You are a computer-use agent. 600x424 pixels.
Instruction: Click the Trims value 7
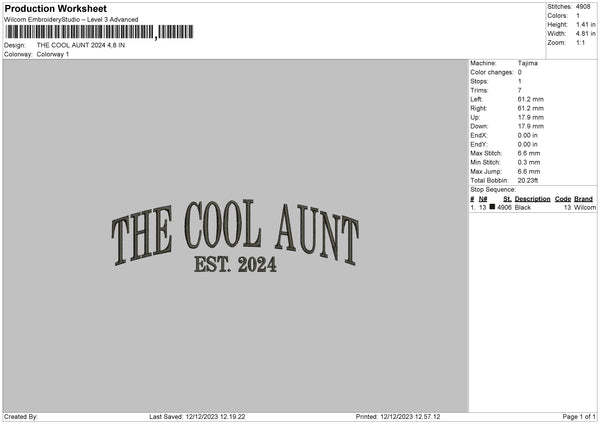click(520, 90)
